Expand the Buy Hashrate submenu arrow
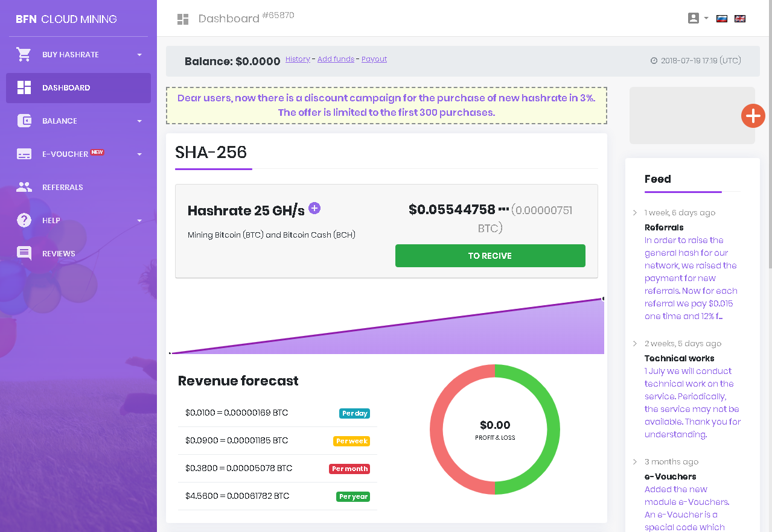The width and height of the screenshot is (772, 532). point(139,55)
